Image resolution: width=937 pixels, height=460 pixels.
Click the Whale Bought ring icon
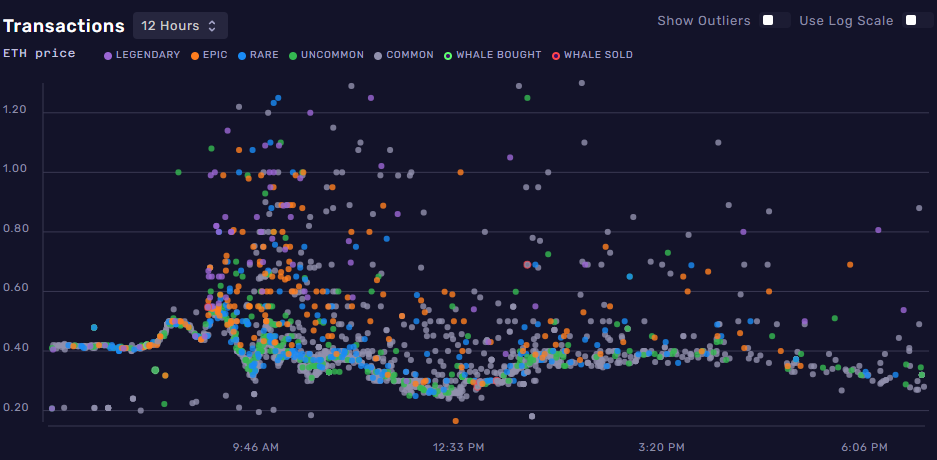click(448, 55)
